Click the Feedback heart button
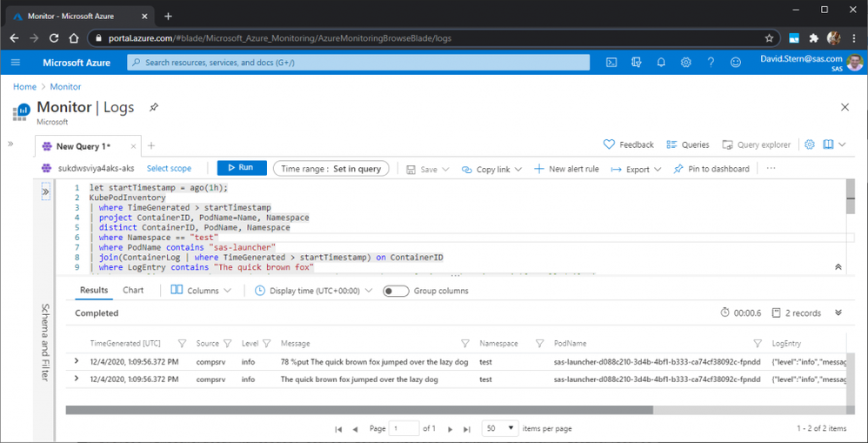Viewport: 868px width, 443px height. (x=628, y=144)
